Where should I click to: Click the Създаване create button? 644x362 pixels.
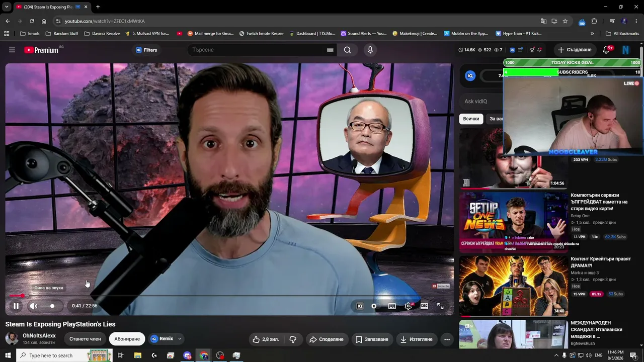575,50
